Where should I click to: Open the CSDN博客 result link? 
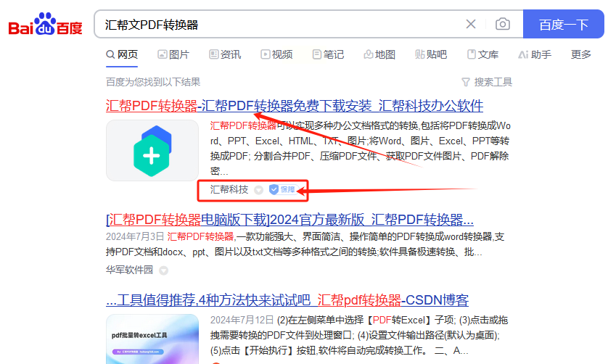pos(287,300)
